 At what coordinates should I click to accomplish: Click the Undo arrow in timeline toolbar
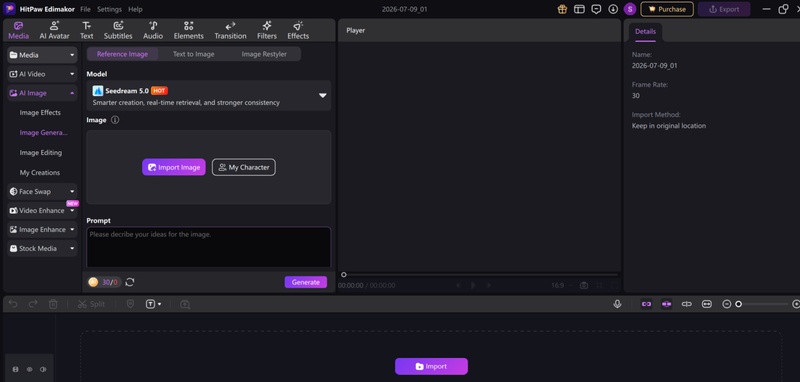point(13,304)
